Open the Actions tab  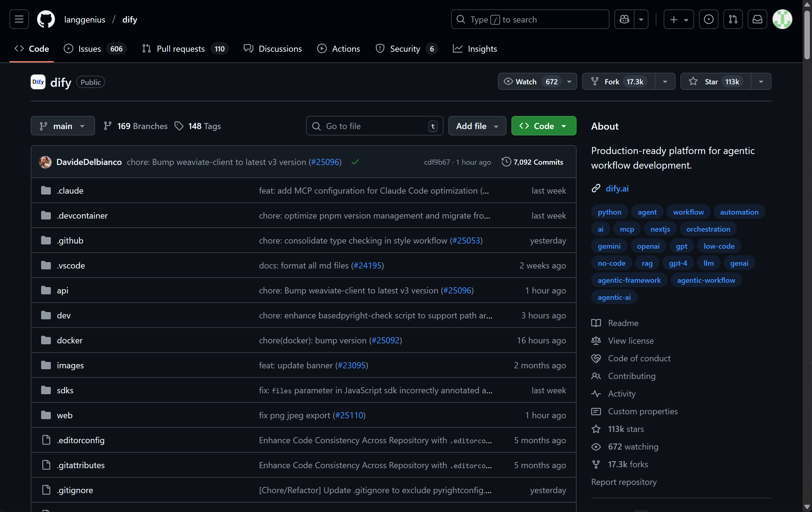click(339, 49)
